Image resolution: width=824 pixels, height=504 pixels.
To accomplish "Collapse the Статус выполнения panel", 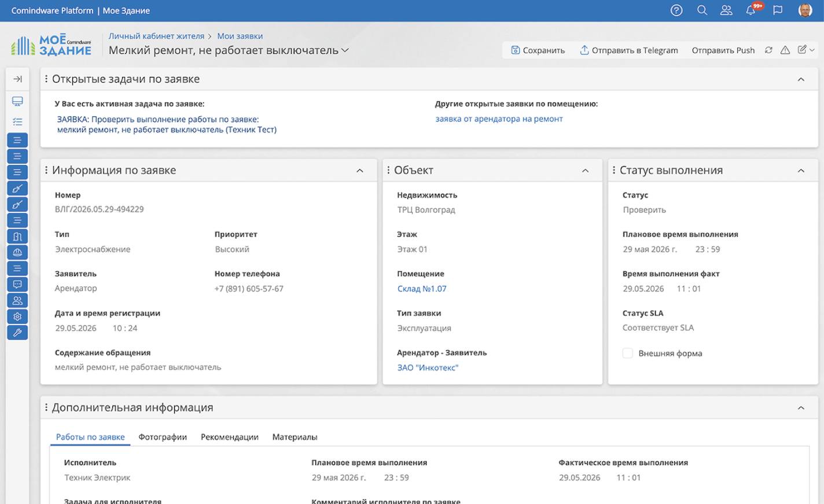I will point(801,171).
